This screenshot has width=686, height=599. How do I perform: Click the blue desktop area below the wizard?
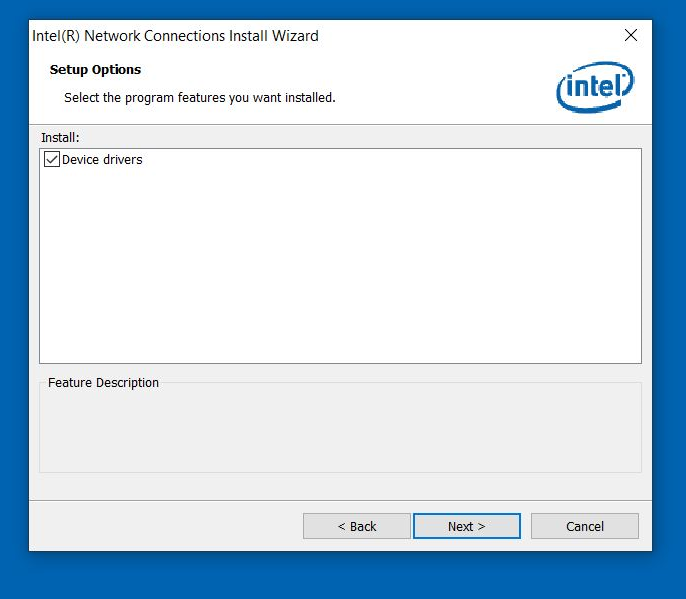point(340,575)
